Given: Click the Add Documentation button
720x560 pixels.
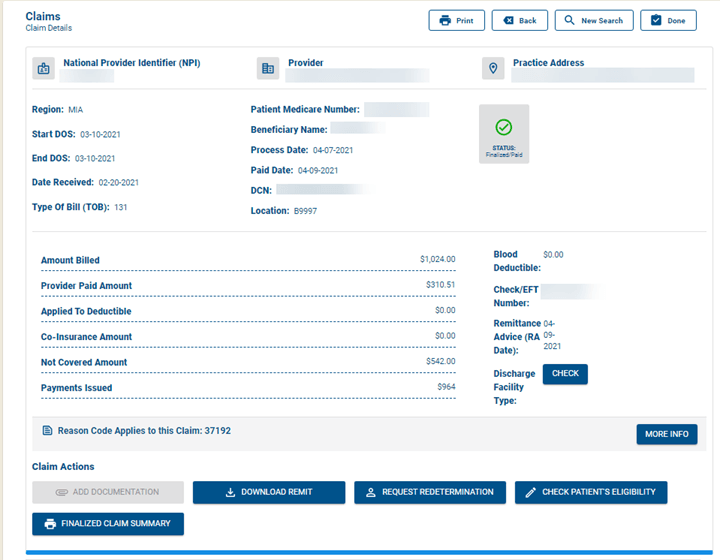Looking at the screenshot, I should coord(108,492).
